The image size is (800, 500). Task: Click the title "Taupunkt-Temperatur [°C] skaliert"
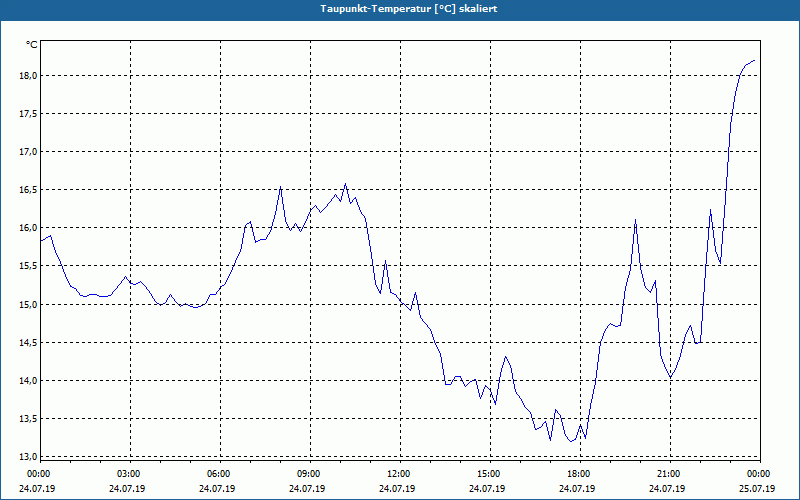(x=409, y=9)
